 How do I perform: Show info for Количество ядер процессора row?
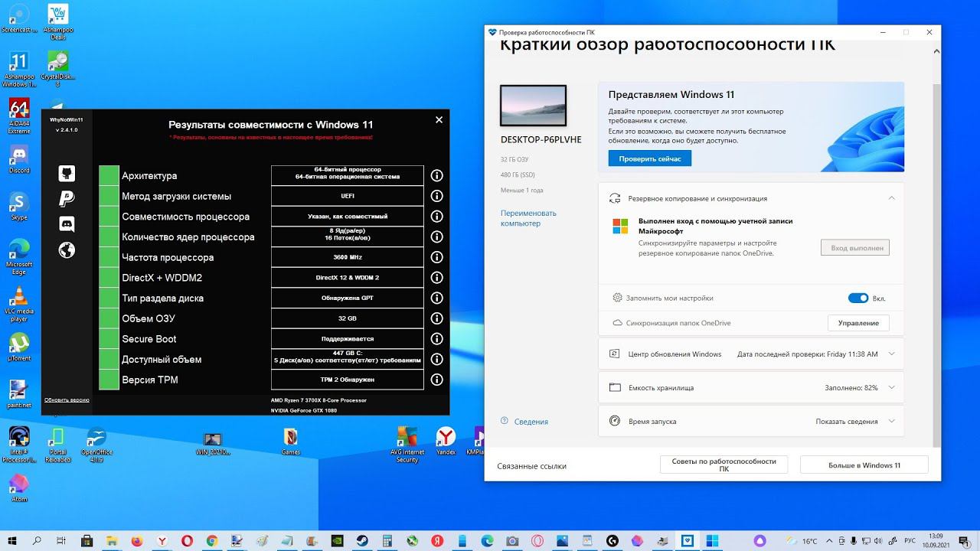point(437,236)
